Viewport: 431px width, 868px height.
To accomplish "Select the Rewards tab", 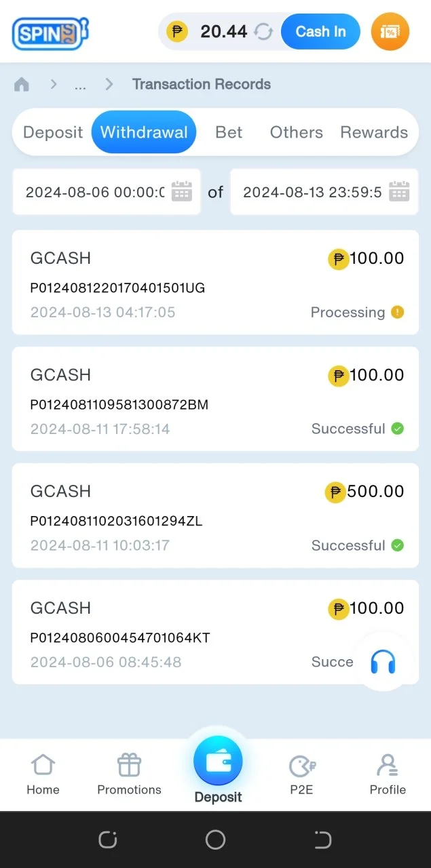I will [374, 132].
